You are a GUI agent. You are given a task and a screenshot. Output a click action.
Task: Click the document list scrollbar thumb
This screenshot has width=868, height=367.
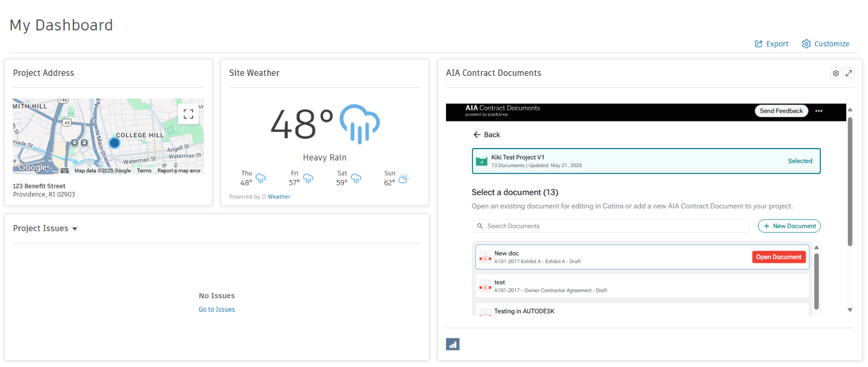[816, 281]
